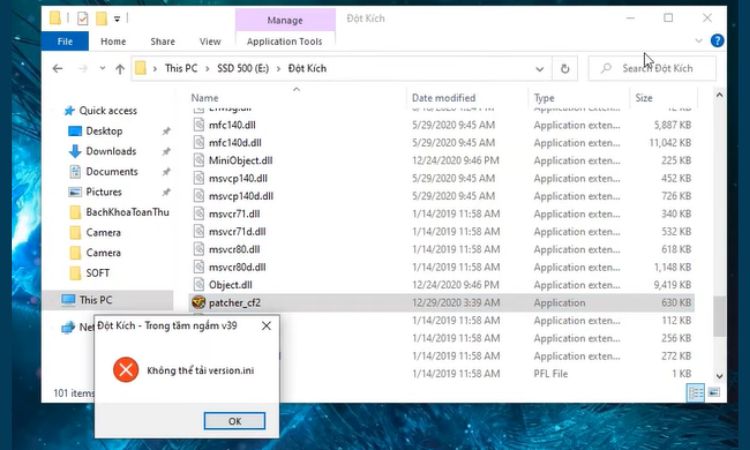The width and height of the screenshot is (750, 450).
Task: Sort by Date modified column header
Action: (443, 98)
